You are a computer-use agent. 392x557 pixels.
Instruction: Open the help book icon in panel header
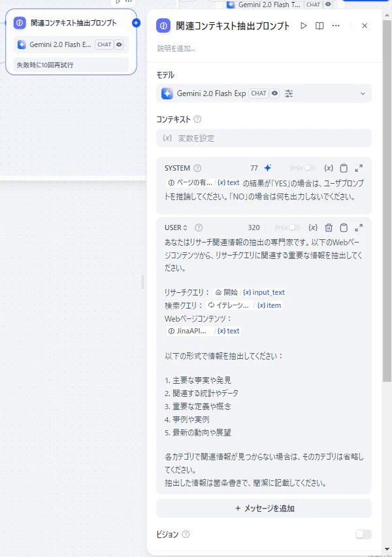coord(319,25)
